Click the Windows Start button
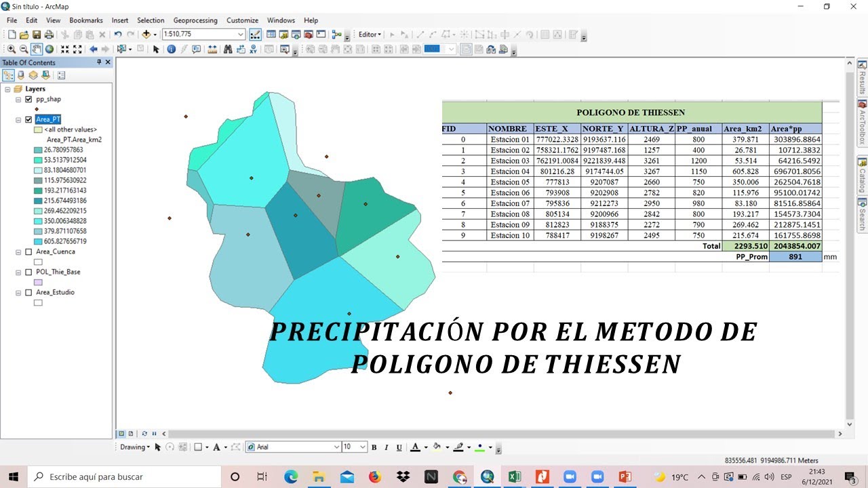868x488 pixels. [x=14, y=477]
